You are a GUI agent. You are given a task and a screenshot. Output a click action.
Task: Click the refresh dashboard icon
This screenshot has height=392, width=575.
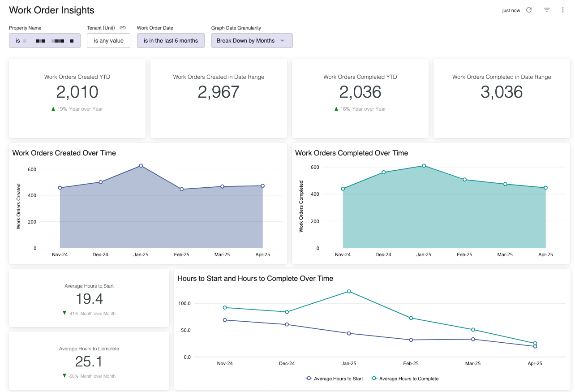point(529,10)
